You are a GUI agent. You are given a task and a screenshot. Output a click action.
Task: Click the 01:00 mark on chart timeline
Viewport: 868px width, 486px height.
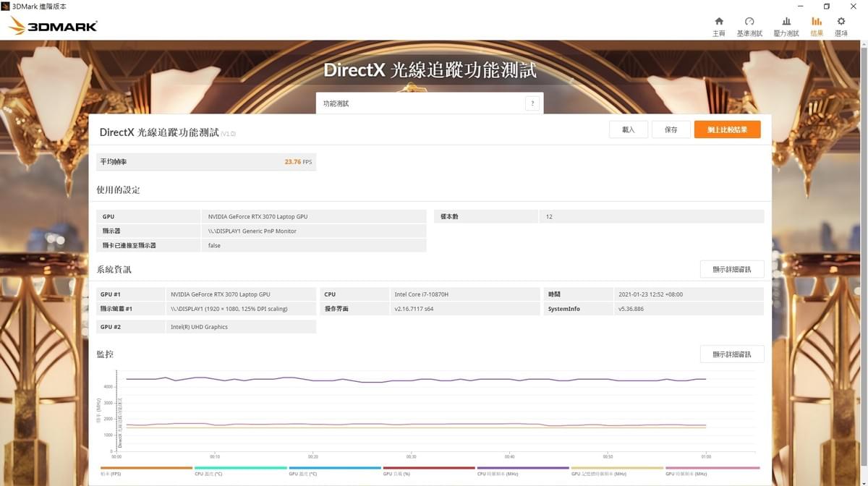point(706,457)
